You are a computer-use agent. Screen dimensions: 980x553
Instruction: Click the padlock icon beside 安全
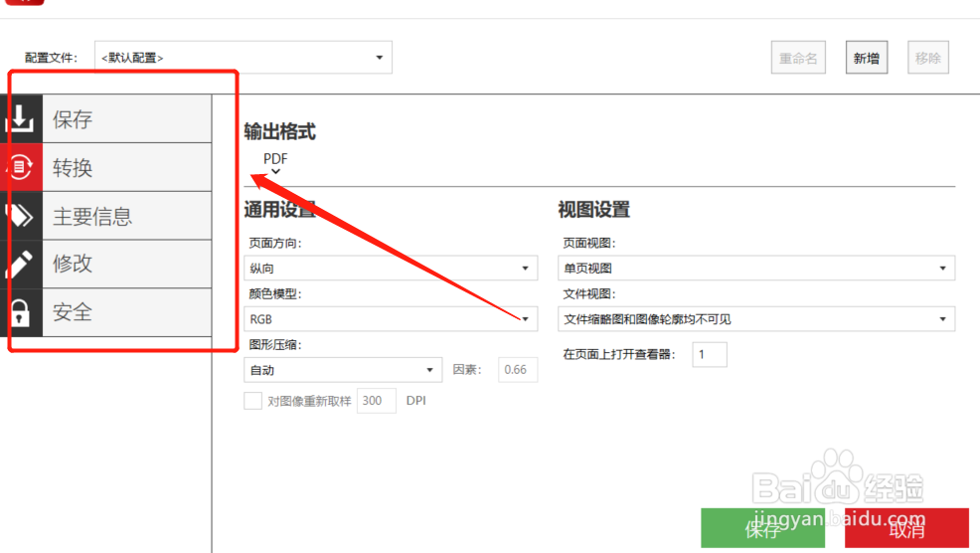[21, 312]
